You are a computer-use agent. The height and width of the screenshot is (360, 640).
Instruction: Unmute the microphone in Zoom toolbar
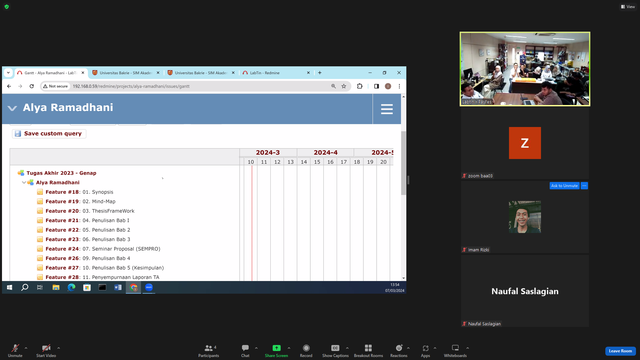point(15,350)
